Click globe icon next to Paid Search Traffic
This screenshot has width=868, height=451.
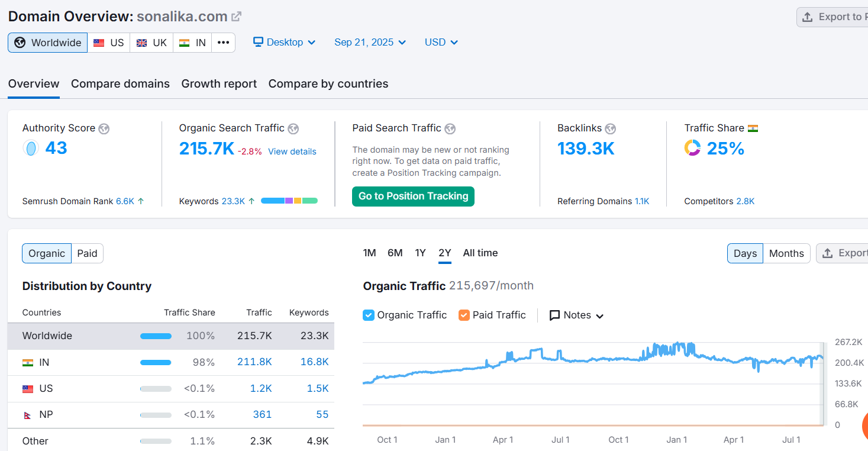point(450,128)
